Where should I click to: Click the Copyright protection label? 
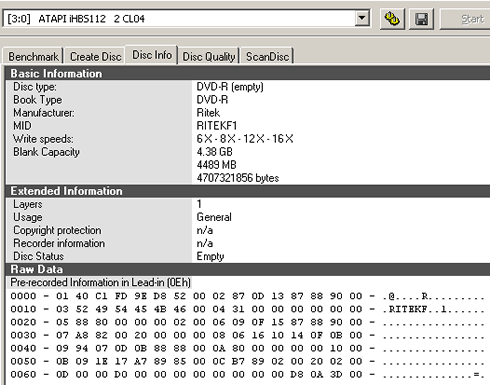[57, 230]
